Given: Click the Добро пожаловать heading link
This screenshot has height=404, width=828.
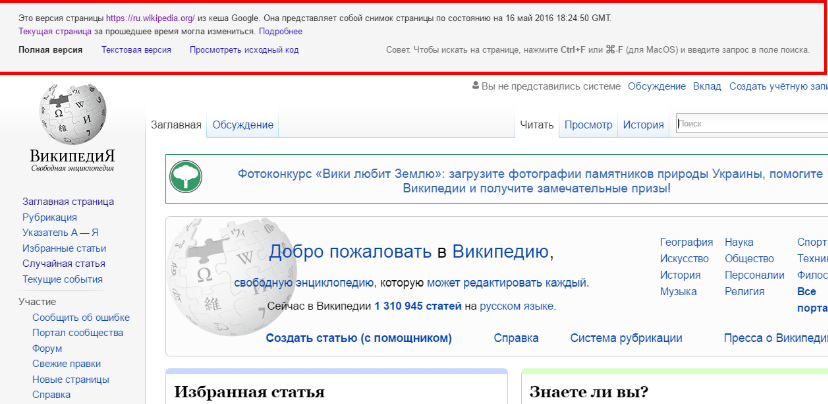Looking at the screenshot, I should pos(350,252).
